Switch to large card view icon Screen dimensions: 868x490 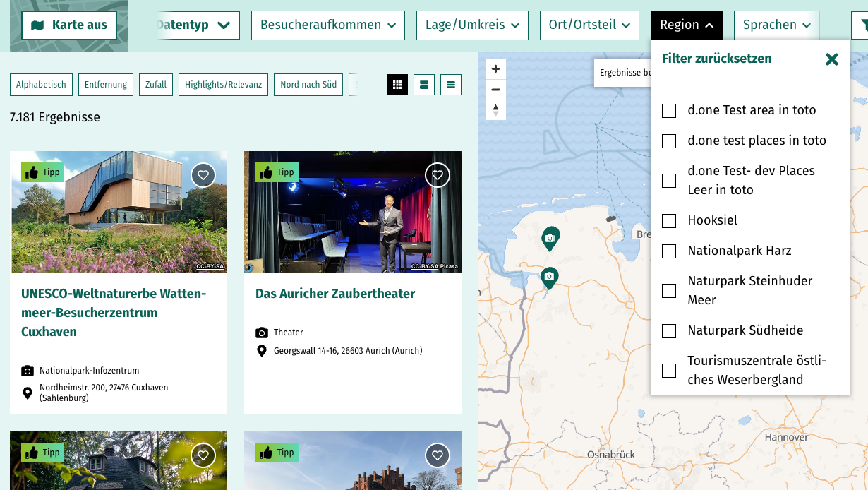(424, 85)
